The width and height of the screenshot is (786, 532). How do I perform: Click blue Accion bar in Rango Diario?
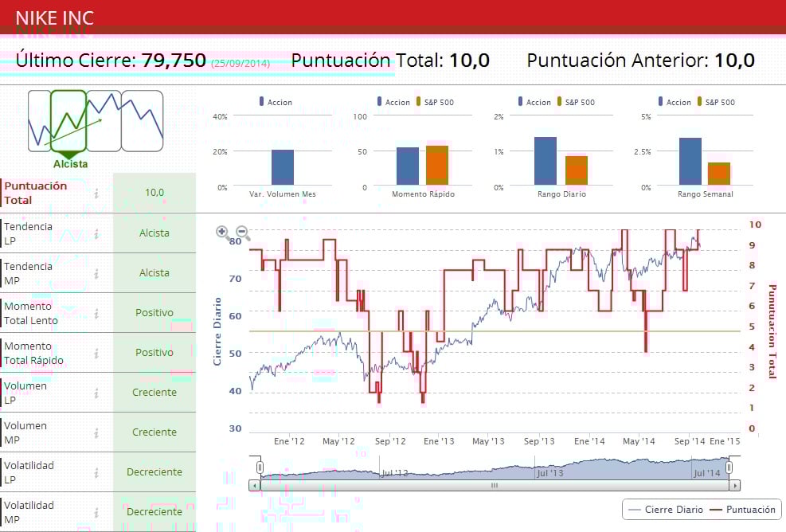(x=546, y=161)
